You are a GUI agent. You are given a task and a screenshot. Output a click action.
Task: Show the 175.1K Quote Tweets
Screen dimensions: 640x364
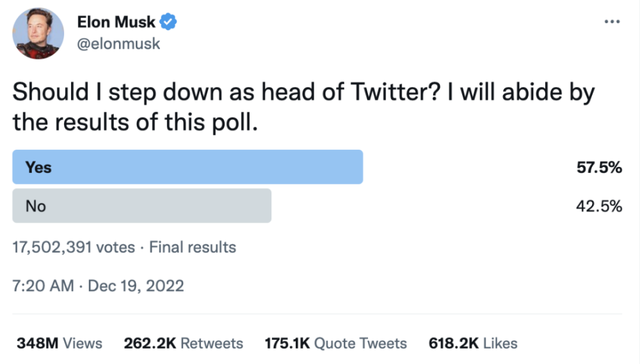[335, 344]
